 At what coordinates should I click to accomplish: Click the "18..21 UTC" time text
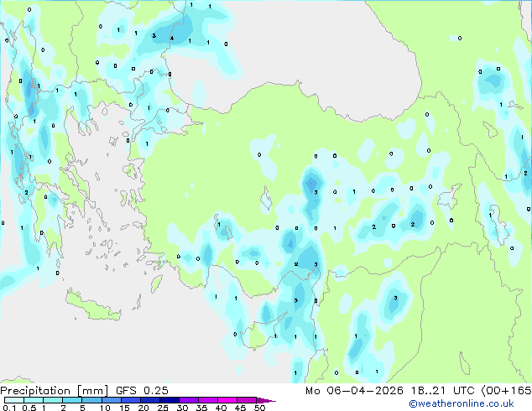pos(442,391)
